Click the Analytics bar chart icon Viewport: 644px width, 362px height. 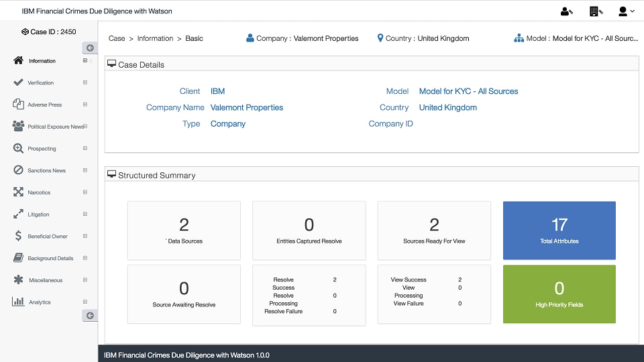pyautogui.click(x=18, y=302)
